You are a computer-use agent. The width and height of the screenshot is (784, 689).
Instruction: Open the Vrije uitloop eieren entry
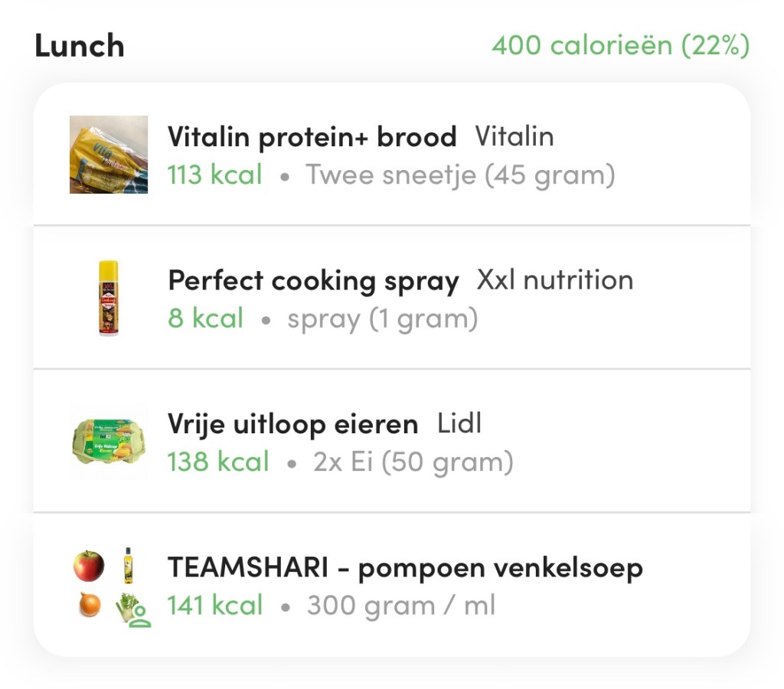(293, 424)
